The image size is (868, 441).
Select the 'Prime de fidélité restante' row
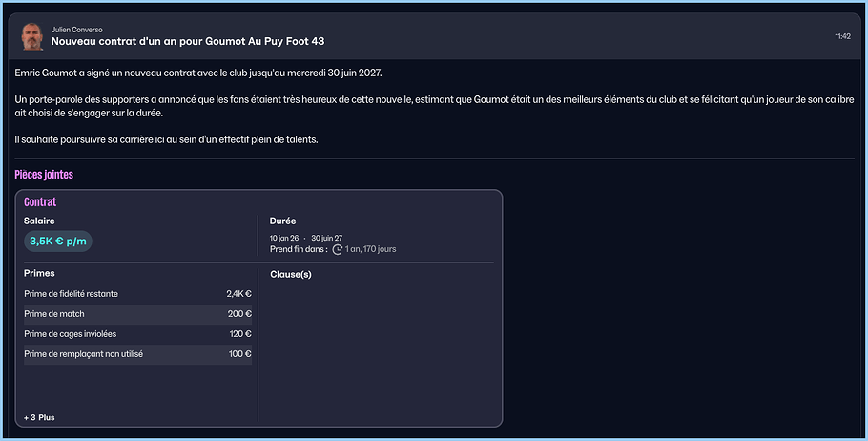[x=137, y=294]
